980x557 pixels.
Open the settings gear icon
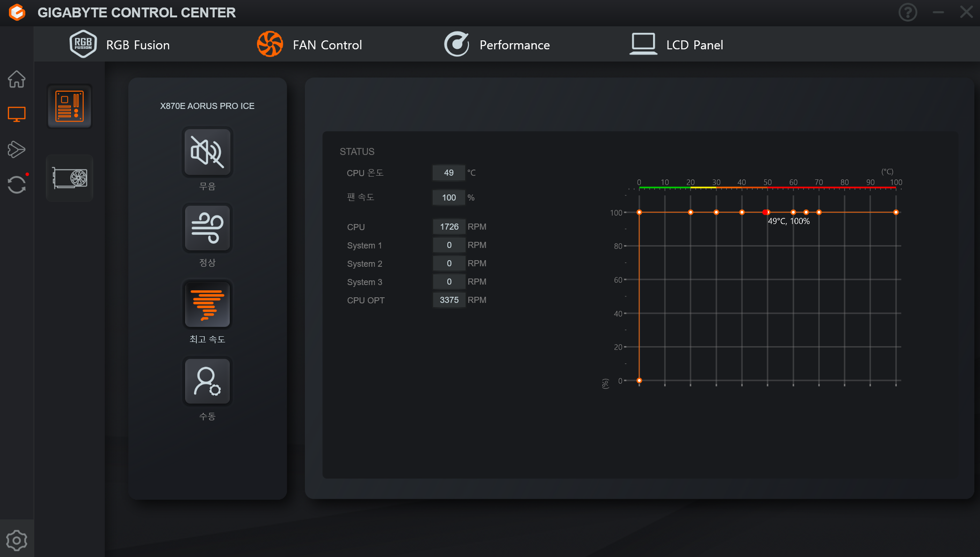[x=16, y=541]
